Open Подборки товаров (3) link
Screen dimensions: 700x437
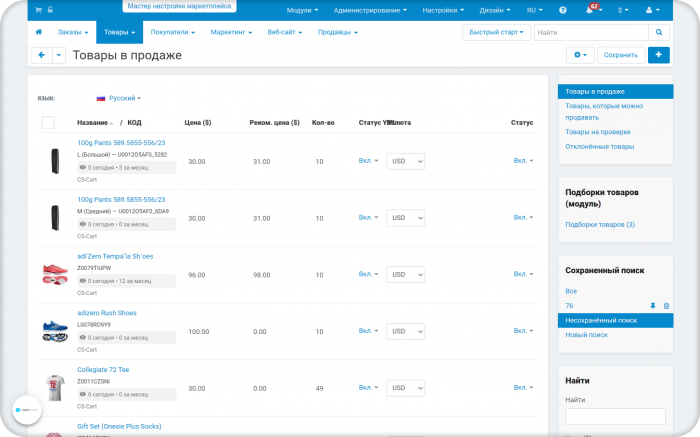pyautogui.click(x=600, y=225)
